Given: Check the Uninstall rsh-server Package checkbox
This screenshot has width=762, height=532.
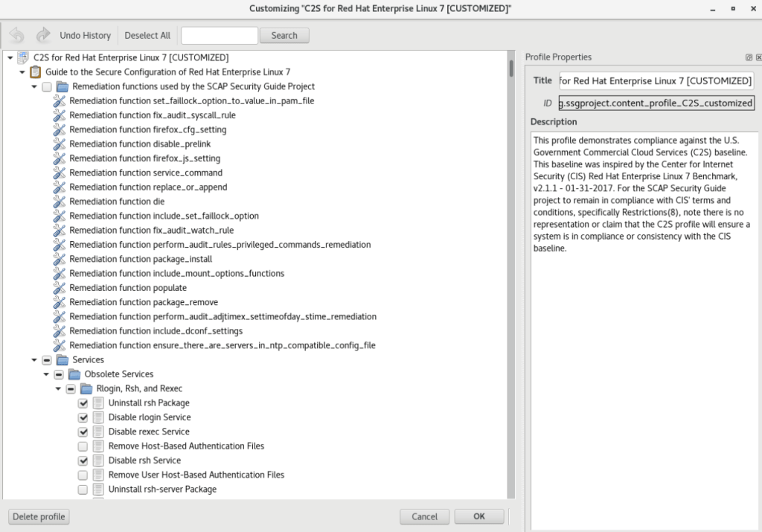Looking at the screenshot, I should tap(83, 490).
